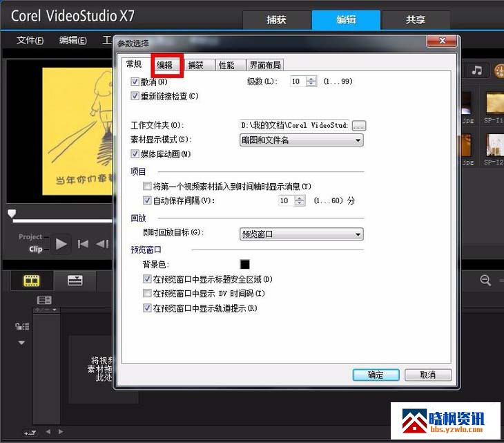Open the 即时回放目标 dropdown
Image resolution: width=504 pixels, height=443 pixels.
pyautogui.click(x=302, y=234)
